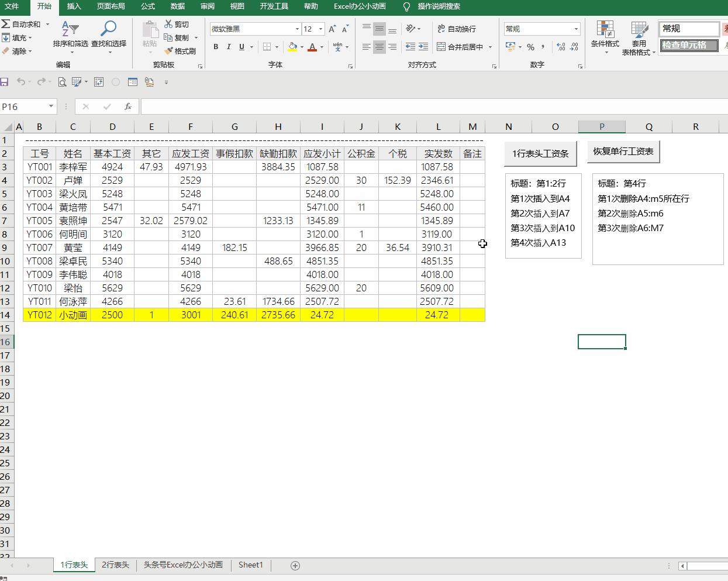Toggle Italic formatting
This screenshot has height=581, width=728.
pos(229,47)
